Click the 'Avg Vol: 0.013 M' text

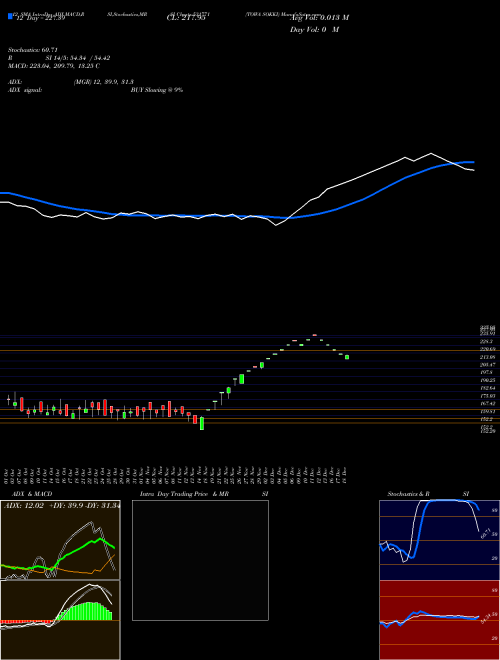coord(319,18)
